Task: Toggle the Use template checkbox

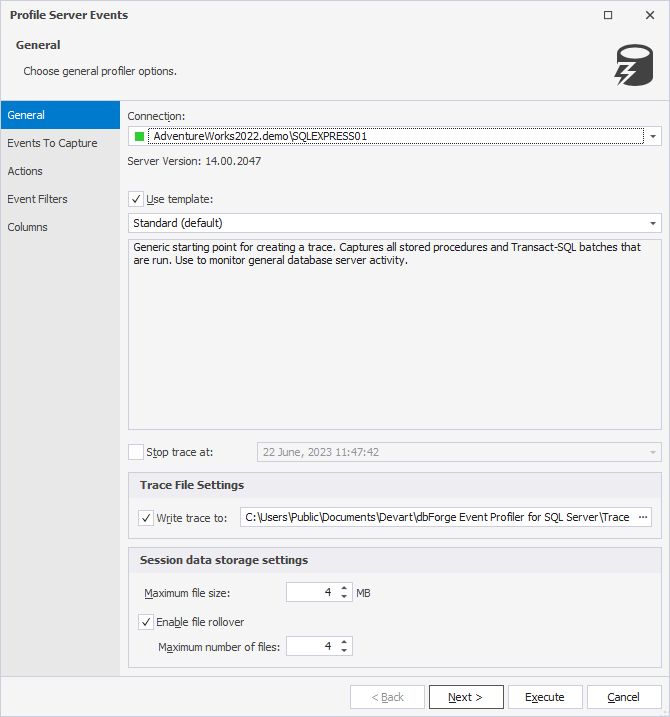Action: tap(136, 199)
